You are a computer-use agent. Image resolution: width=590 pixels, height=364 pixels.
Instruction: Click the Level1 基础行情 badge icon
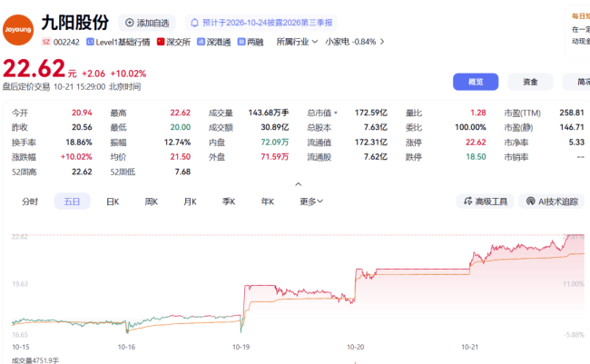[90, 42]
